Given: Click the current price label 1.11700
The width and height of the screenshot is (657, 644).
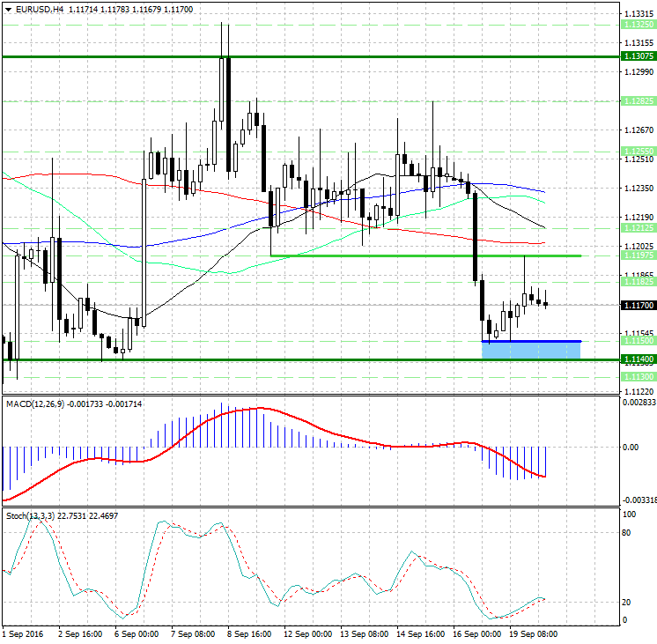Looking at the screenshot, I should pyautogui.click(x=639, y=305).
